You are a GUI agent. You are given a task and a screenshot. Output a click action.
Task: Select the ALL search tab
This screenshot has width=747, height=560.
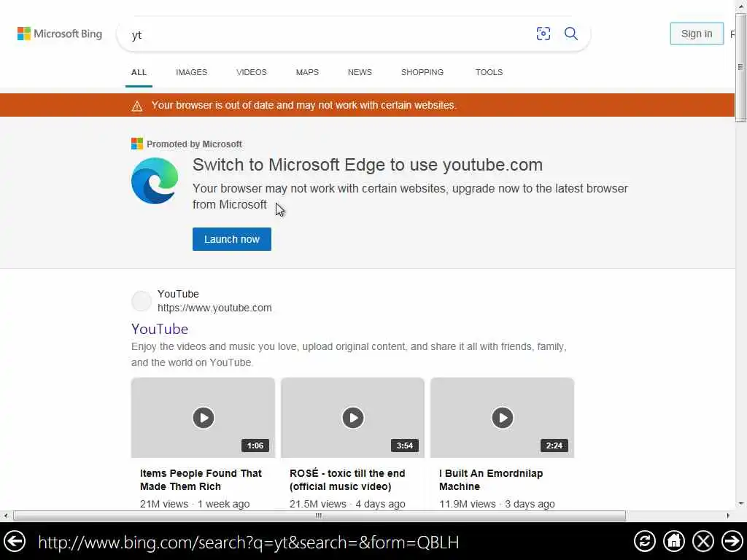(x=139, y=72)
